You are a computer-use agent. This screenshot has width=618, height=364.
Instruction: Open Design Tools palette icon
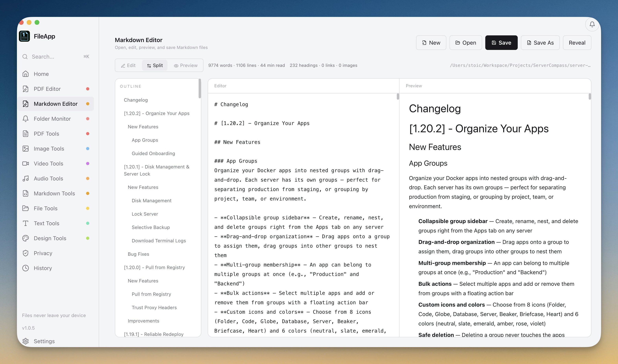(26, 238)
